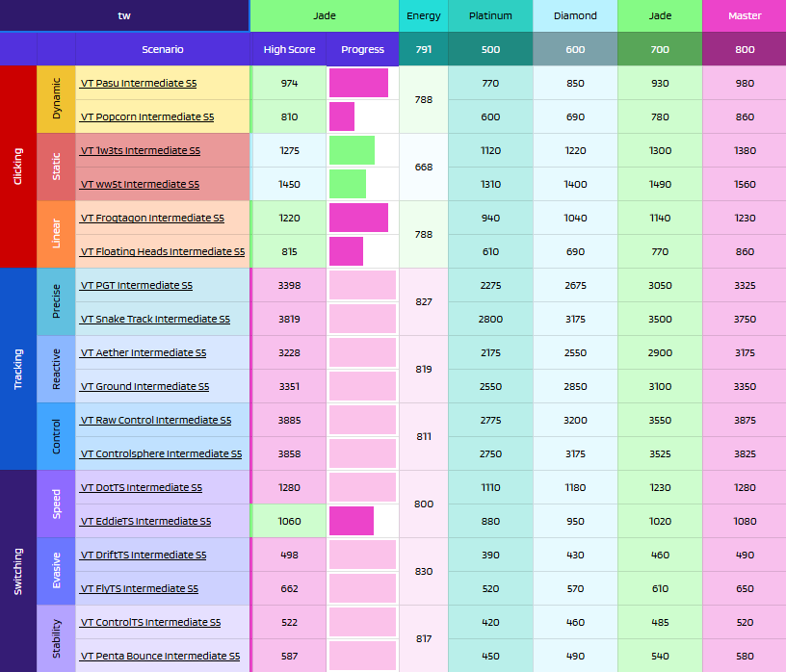This screenshot has height=672, width=786.
Task: Open the VT 1w3ts Intermediate S5 link
Action: (140, 150)
